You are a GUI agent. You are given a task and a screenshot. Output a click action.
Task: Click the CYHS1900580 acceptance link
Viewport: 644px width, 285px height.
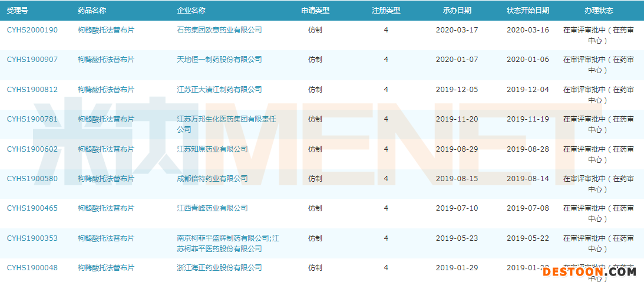pyautogui.click(x=32, y=179)
